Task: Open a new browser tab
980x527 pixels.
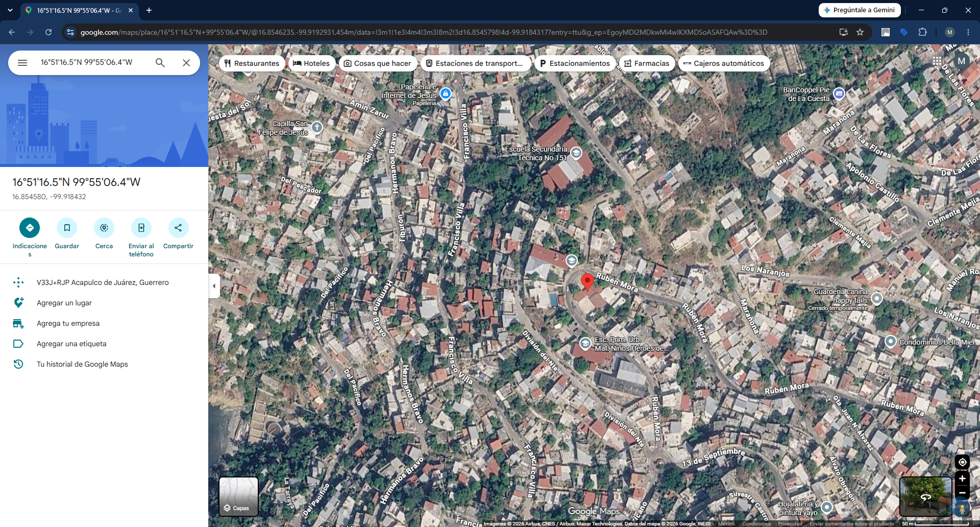Action: [x=149, y=10]
